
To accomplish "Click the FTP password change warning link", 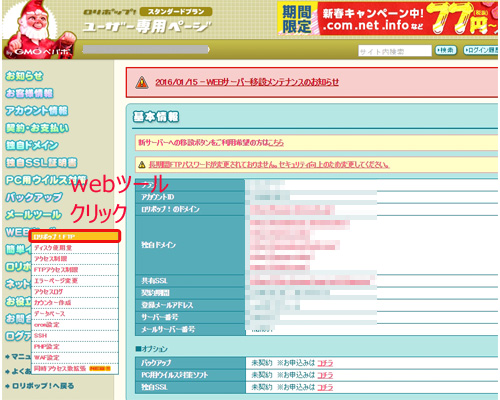I will tap(269, 165).
